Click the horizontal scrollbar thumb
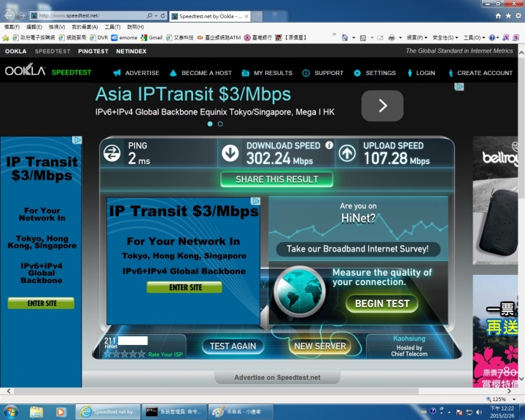The image size is (525, 420). tap(216, 391)
